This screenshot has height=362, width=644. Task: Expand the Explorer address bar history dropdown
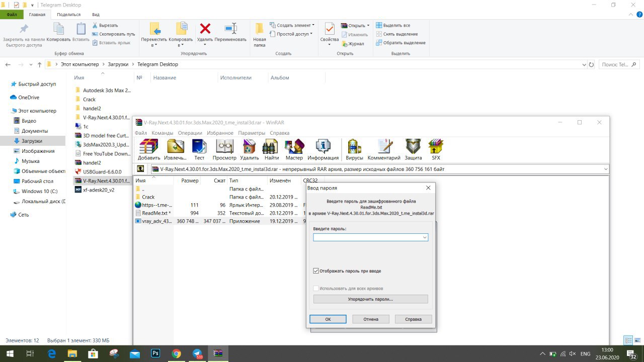click(x=584, y=64)
